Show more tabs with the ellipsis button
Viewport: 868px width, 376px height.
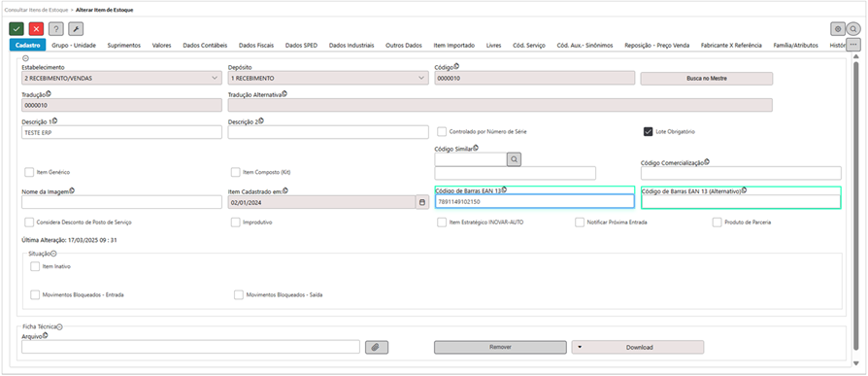click(x=853, y=45)
